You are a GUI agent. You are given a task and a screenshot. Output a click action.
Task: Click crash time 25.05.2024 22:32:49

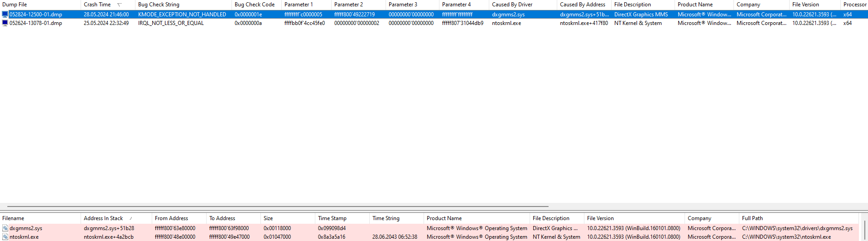[x=106, y=23]
